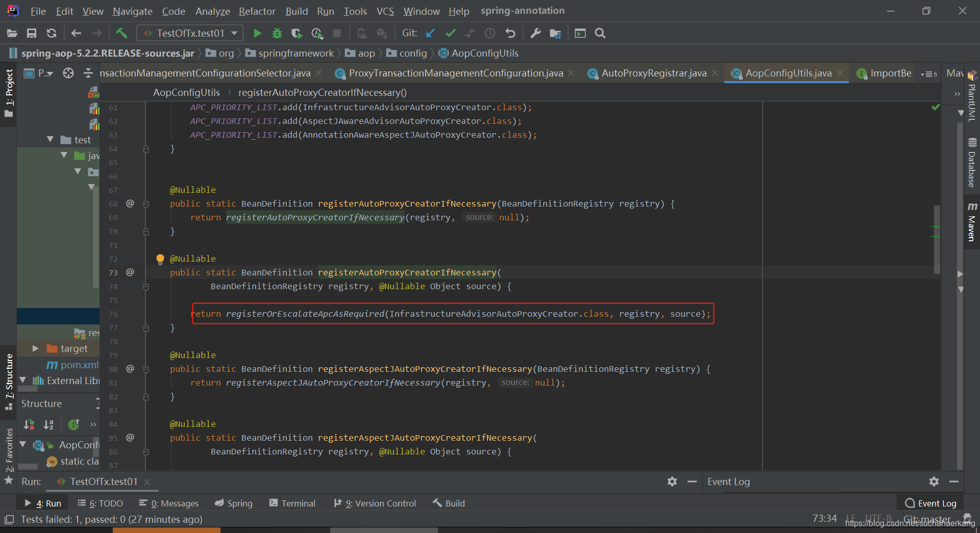Click the locate target crosshair icon

pyautogui.click(x=68, y=73)
